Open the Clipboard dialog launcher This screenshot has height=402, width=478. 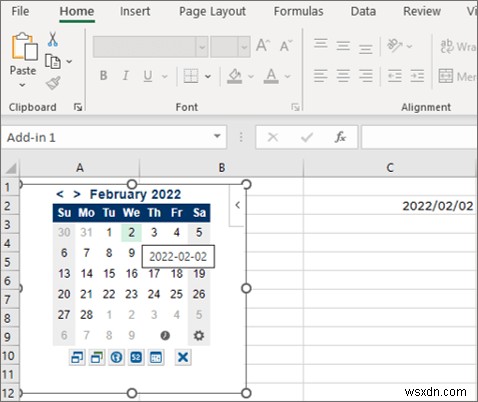point(78,107)
